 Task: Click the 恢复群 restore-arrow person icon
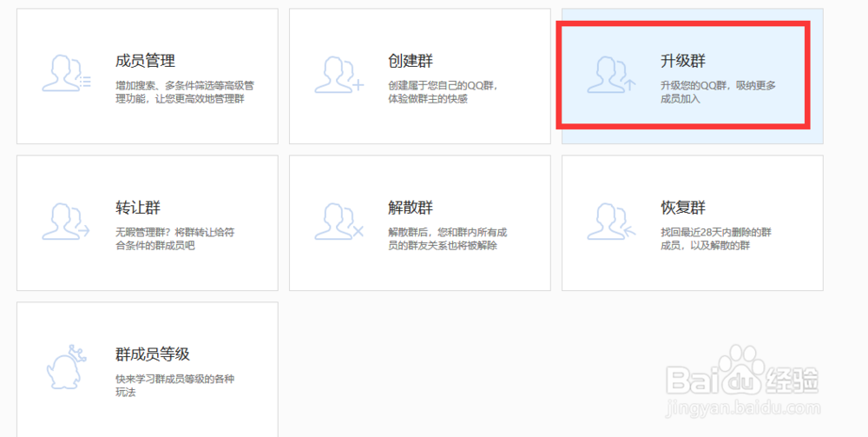click(x=611, y=222)
